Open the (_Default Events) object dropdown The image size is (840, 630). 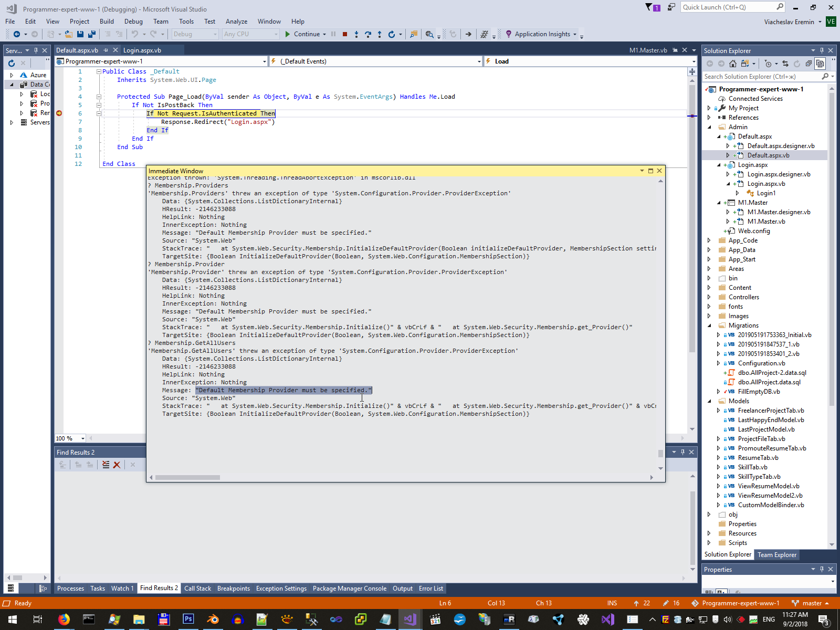[x=375, y=61]
